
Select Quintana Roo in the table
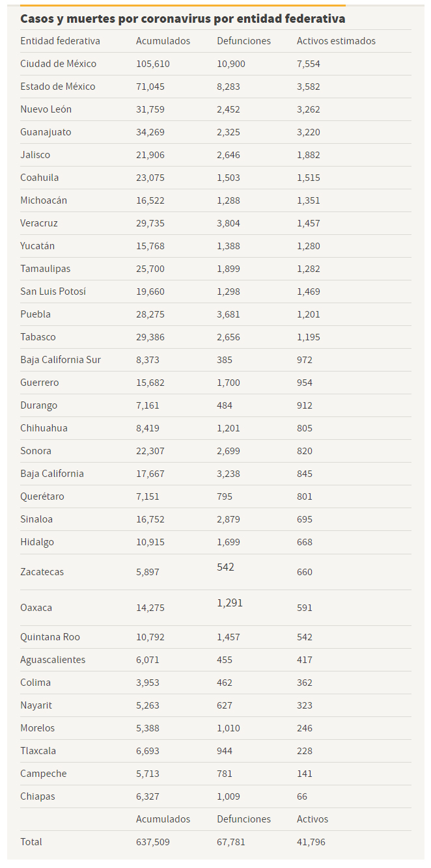click(x=50, y=637)
